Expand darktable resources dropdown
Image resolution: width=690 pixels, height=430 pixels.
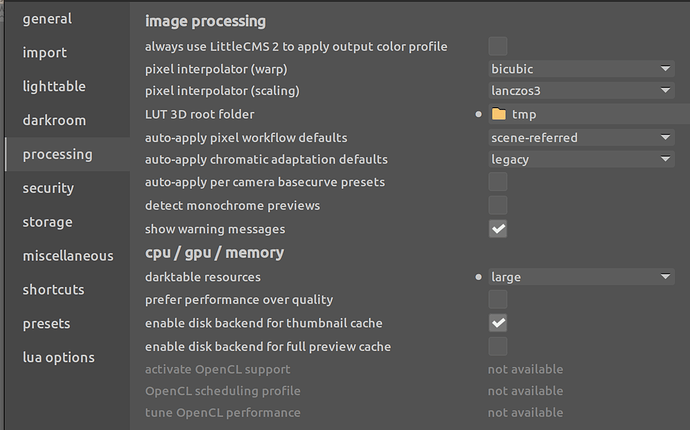click(580, 277)
